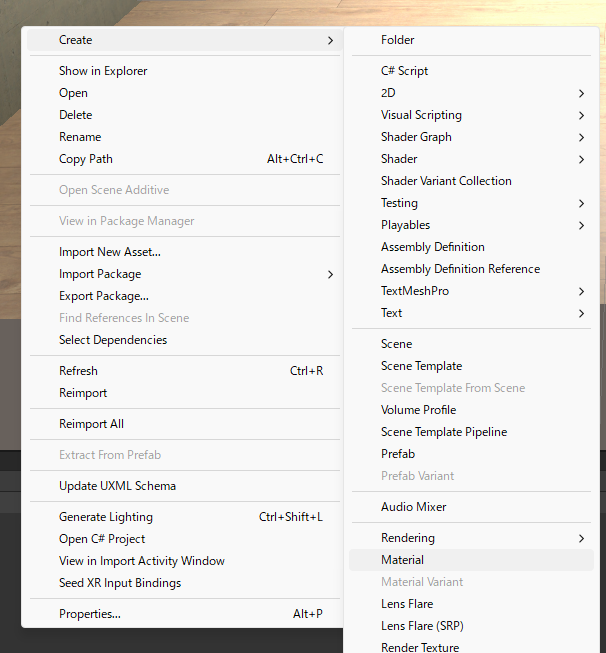Expand Import Package chevron arrow
Image resolution: width=606 pixels, height=653 pixels.
(x=330, y=274)
